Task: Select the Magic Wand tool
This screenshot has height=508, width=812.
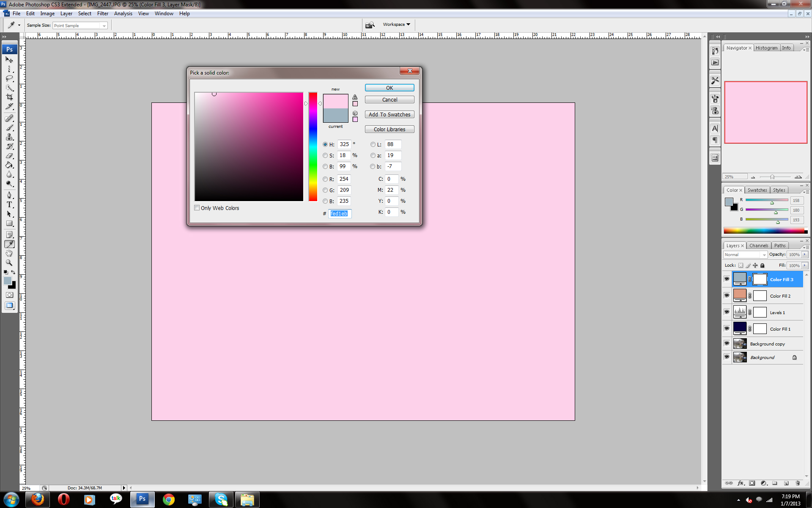Action: pyautogui.click(x=9, y=88)
